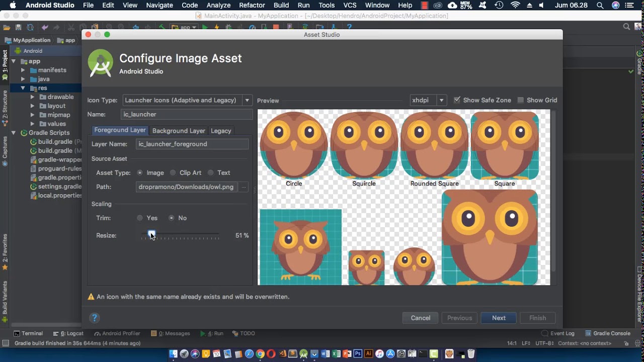Click the ic_launcher Name field
Image resolution: width=644 pixels, height=362 pixels.
coord(186,114)
